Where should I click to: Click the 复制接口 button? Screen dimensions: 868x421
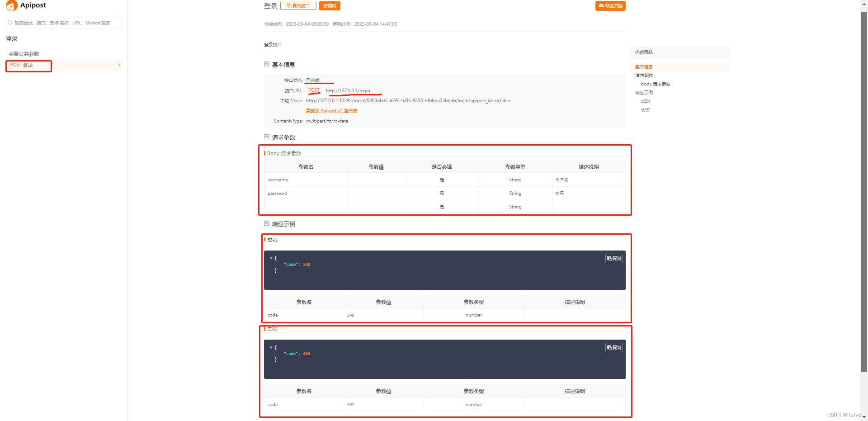coord(298,6)
